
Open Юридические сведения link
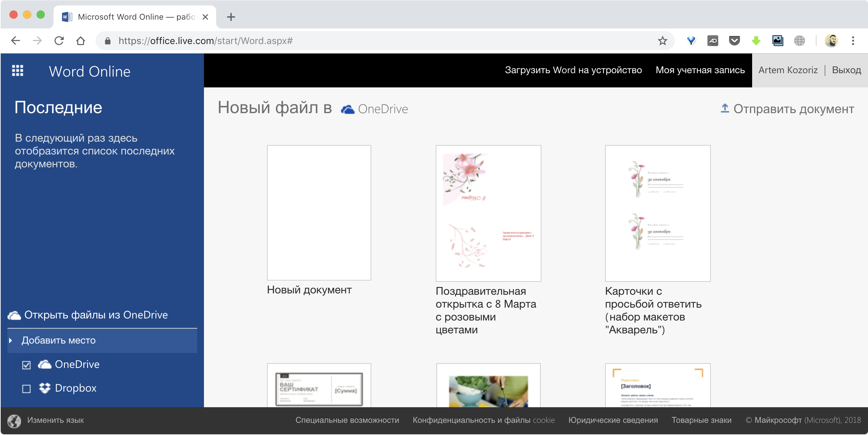tap(613, 420)
